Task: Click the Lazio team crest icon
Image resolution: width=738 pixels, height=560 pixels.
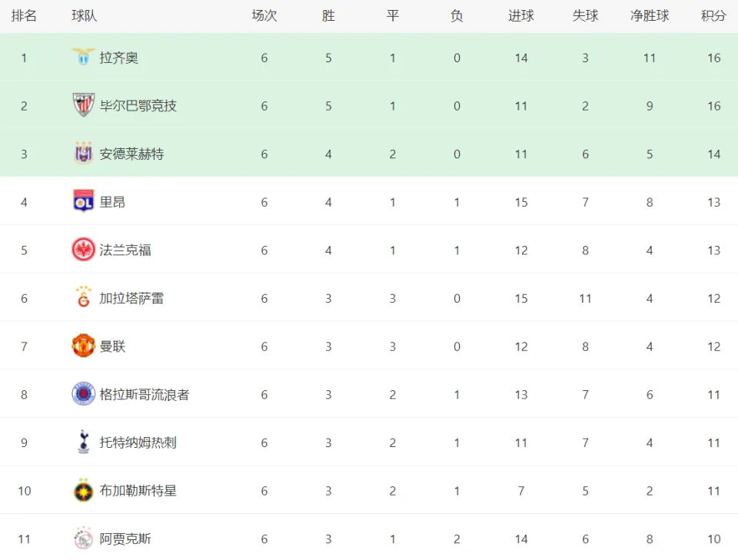Action: point(83,58)
